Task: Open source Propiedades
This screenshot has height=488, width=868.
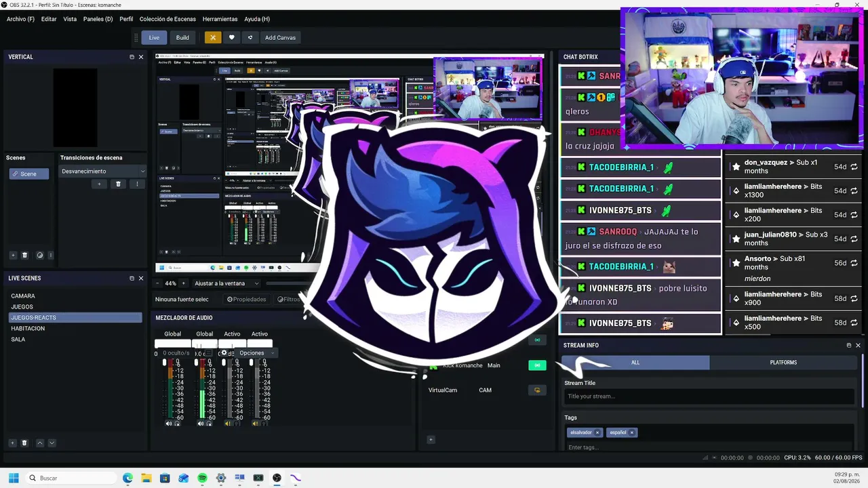Action: (x=246, y=299)
